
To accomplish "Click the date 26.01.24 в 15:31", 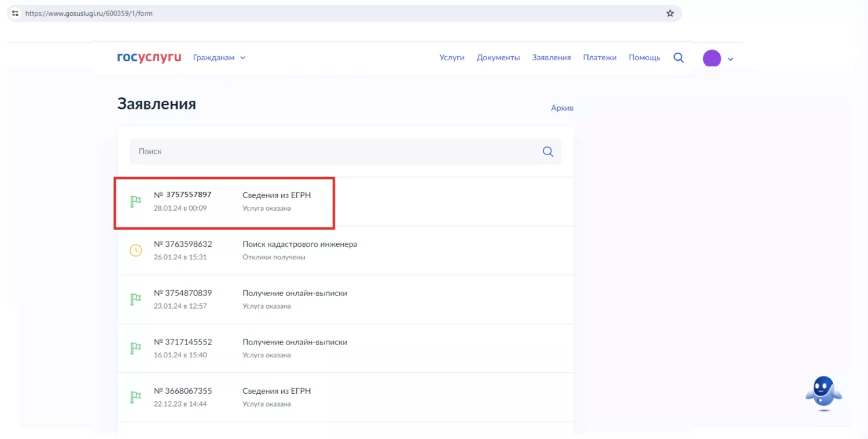I will pyautogui.click(x=180, y=257).
